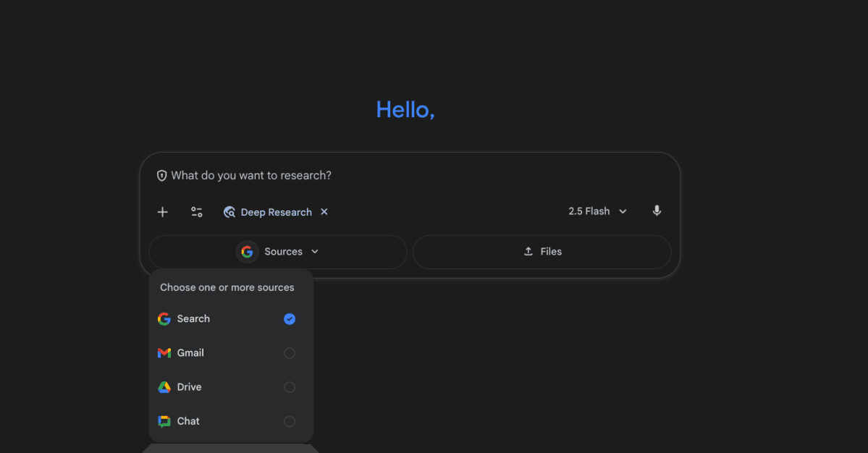Collapse the Sources dropdown chevron
Viewport: 868px width, 453px height.
[x=315, y=252]
